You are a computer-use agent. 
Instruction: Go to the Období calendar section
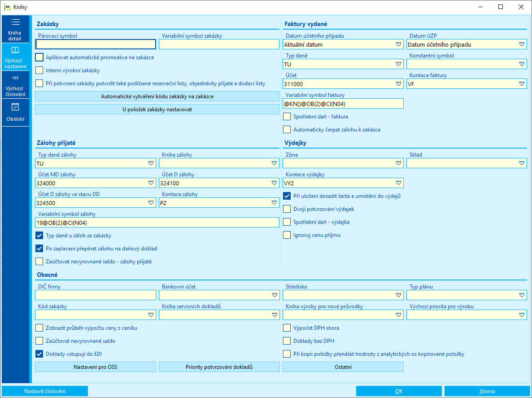15,113
